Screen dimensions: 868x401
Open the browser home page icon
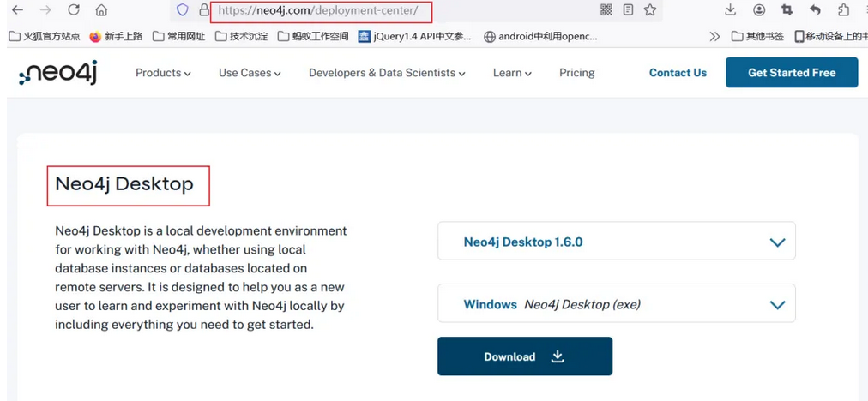[x=101, y=9]
